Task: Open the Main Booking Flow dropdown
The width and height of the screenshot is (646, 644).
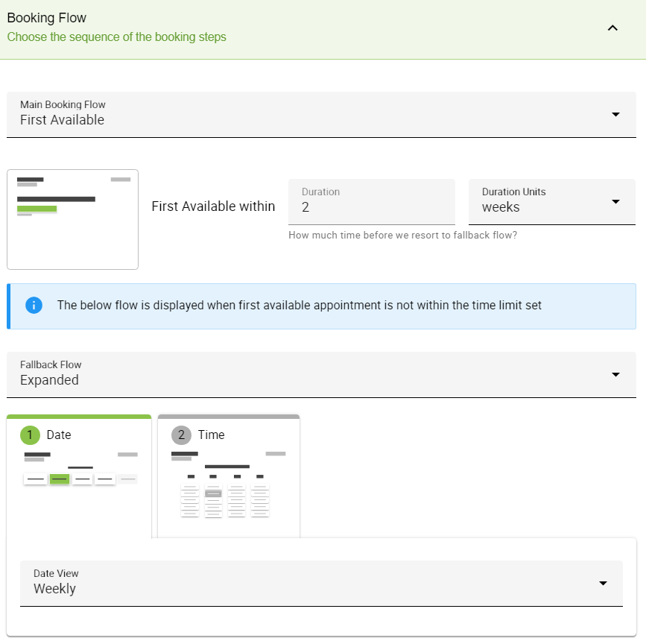Action: pyautogui.click(x=321, y=115)
